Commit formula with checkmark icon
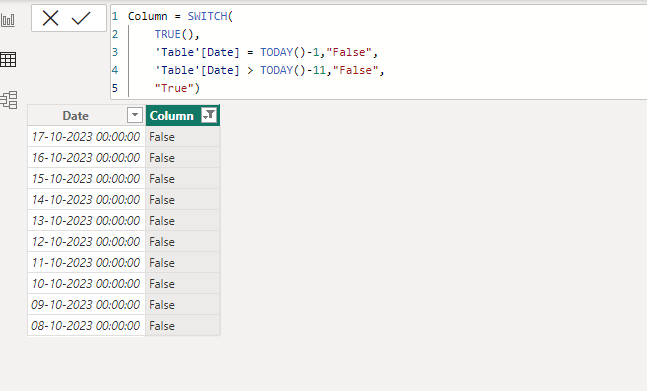647x391 pixels. click(x=81, y=18)
